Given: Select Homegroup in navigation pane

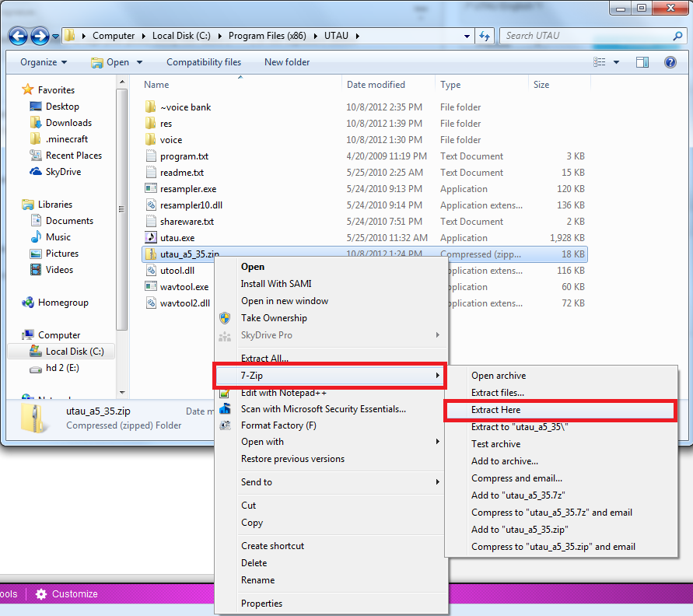Looking at the screenshot, I should pyautogui.click(x=54, y=303).
